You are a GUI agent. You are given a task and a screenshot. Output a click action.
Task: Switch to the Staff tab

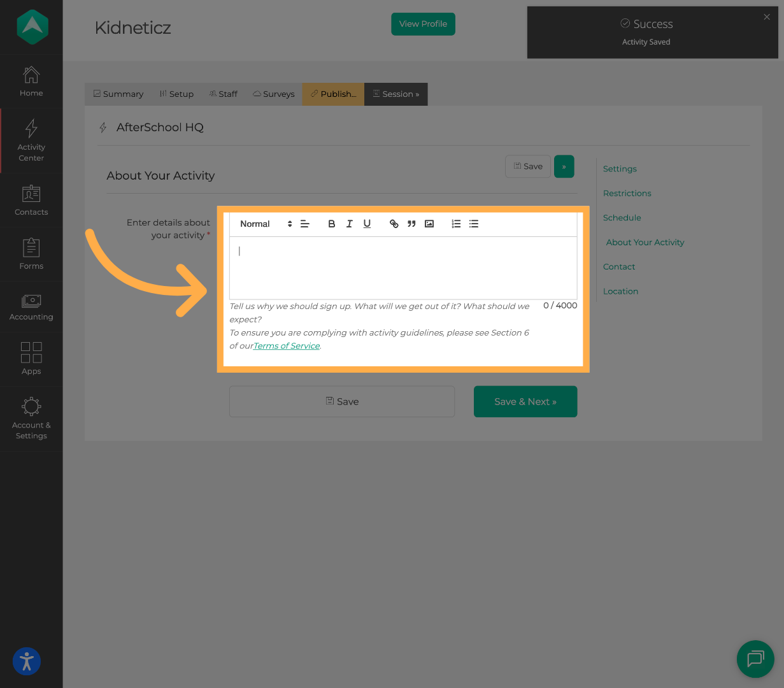point(223,94)
